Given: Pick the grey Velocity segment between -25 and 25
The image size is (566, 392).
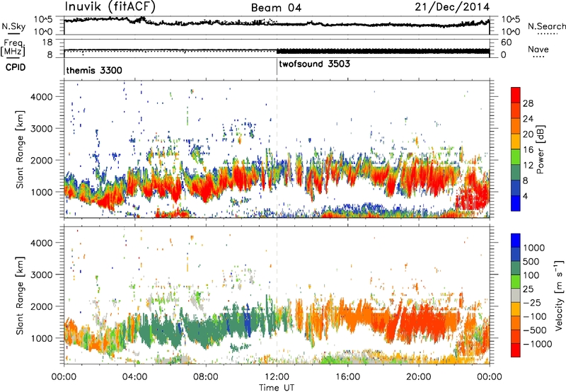Looking at the screenshot, I should (516, 295).
